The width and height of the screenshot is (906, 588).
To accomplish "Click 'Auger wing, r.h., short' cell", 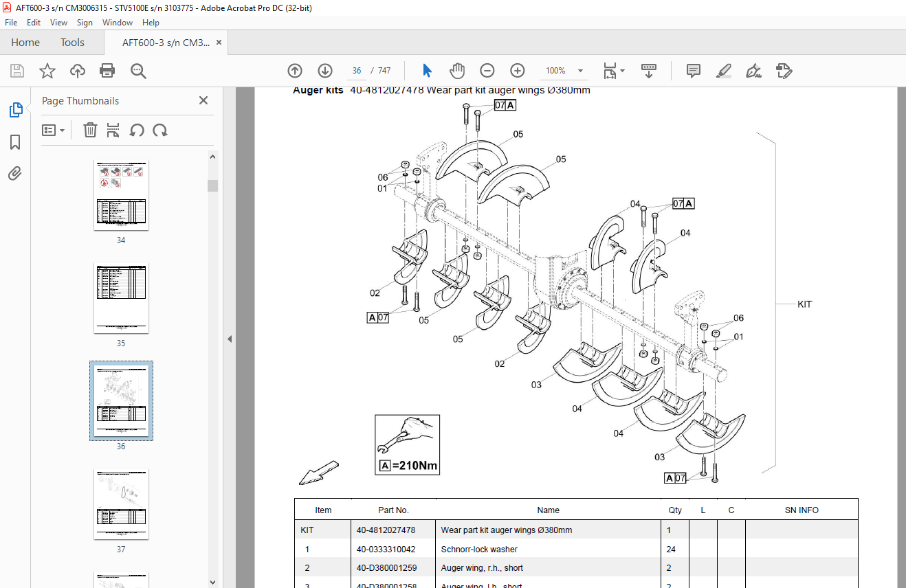I will 482,568.
